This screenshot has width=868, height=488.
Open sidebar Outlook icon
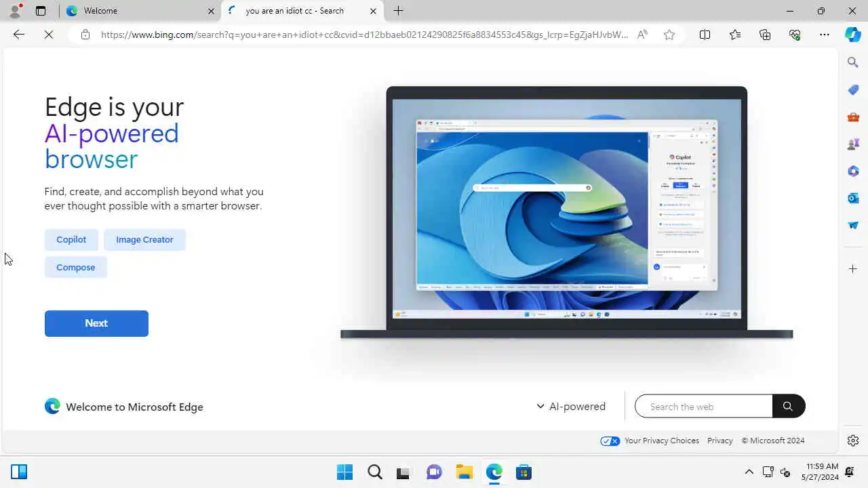click(x=853, y=198)
